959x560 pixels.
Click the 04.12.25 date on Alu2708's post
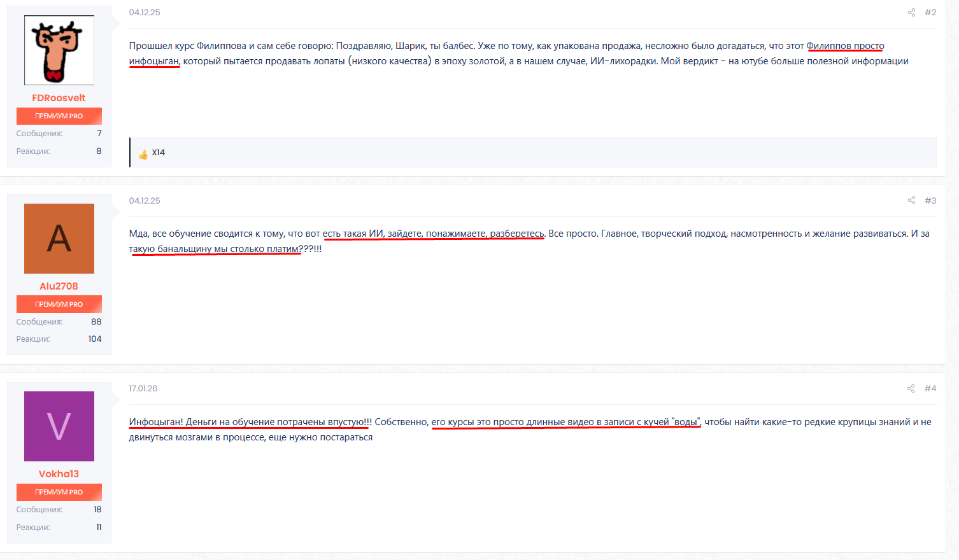(145, 200)
